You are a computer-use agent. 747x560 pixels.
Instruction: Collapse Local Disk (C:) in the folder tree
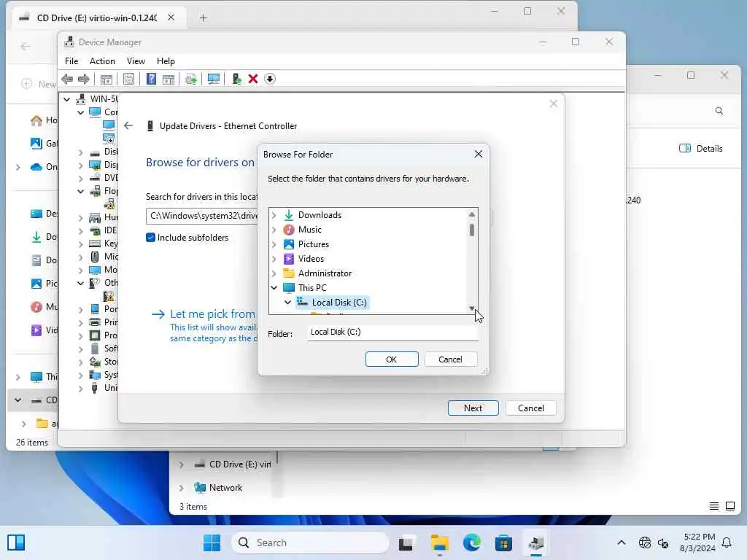tap(287, 303)
